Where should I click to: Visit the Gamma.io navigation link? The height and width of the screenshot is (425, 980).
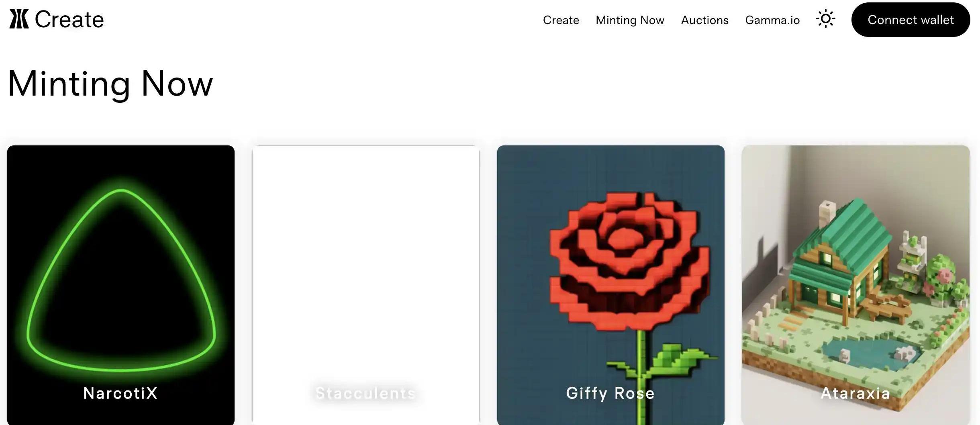click(x=772, y=20)
